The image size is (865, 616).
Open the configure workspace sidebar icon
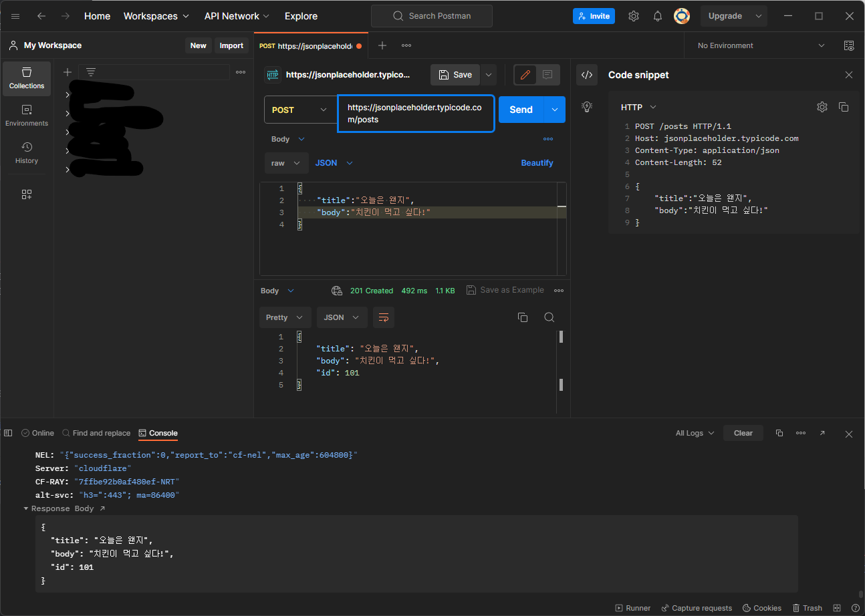coord(27,194)
